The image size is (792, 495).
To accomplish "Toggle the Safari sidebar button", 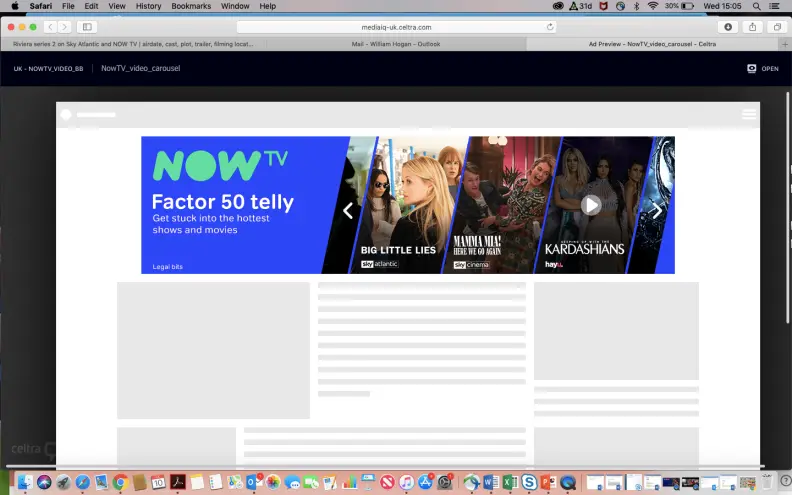I will (x=87, y=27).
